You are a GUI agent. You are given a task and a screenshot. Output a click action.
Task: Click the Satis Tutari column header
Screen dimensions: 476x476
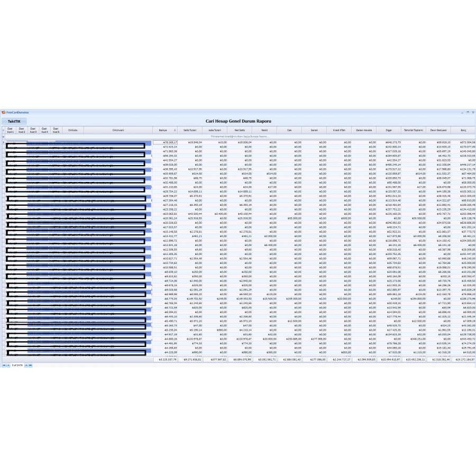click(190, 130)
